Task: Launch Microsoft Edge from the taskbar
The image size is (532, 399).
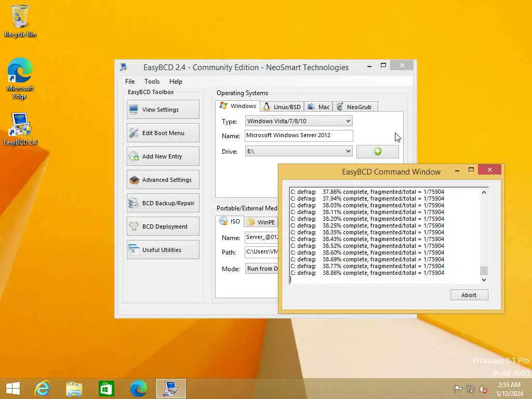Action: [x=138, y=389]
